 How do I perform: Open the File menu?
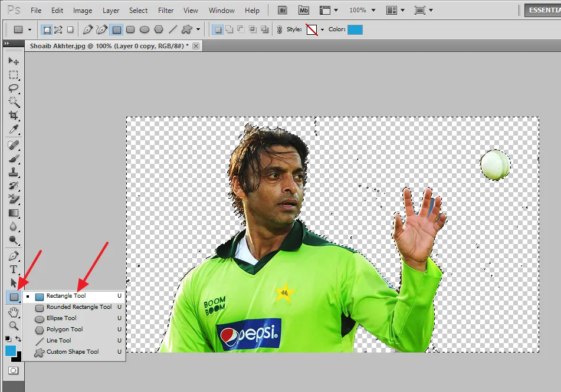pyautogui.click(x=36, y=11)
